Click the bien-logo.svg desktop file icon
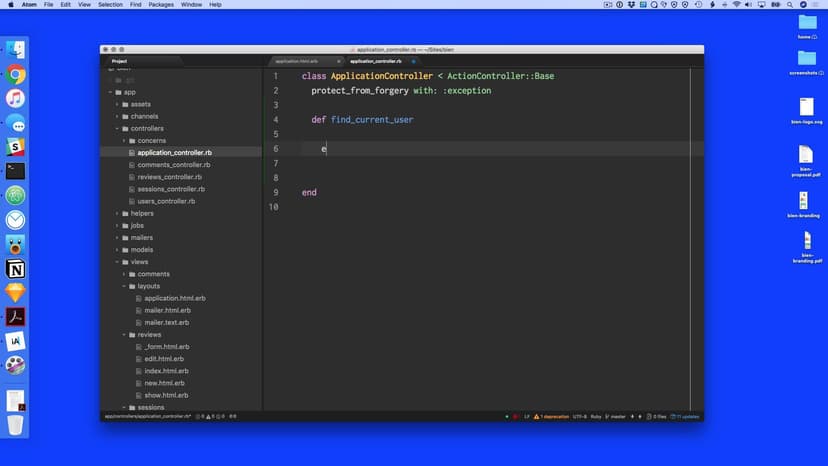The image size is (828, 466). point(806,108)
